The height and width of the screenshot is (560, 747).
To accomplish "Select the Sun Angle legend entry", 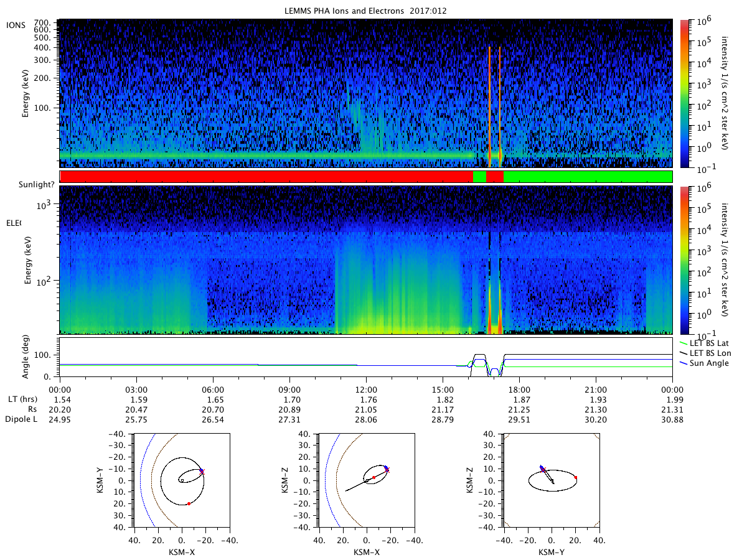I will 703,363.
